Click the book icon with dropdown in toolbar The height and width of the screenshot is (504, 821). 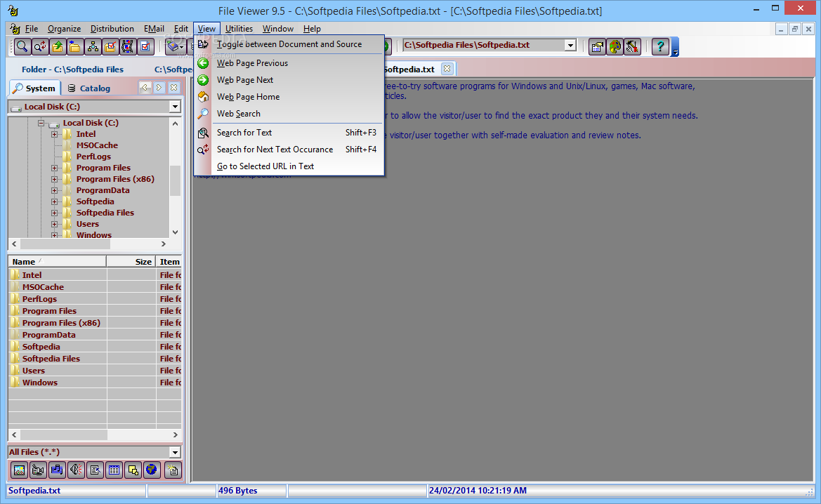coord(176,46)
